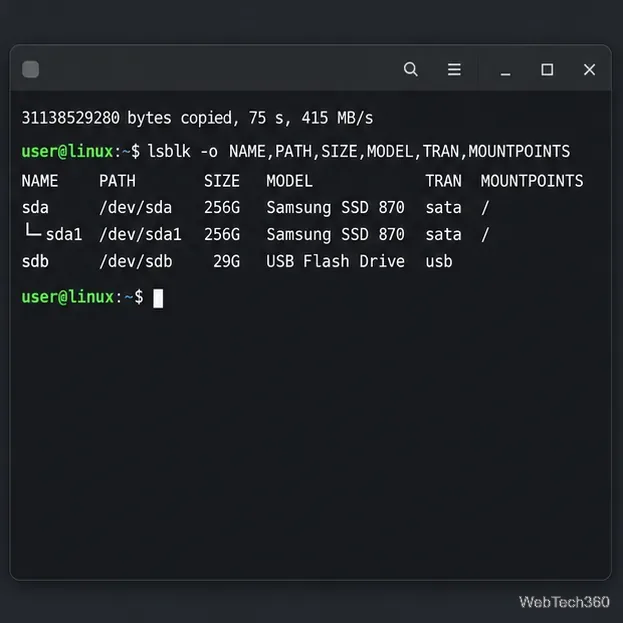
Task: Click sata in the sda1 row
Action: (x=443, y=234)
